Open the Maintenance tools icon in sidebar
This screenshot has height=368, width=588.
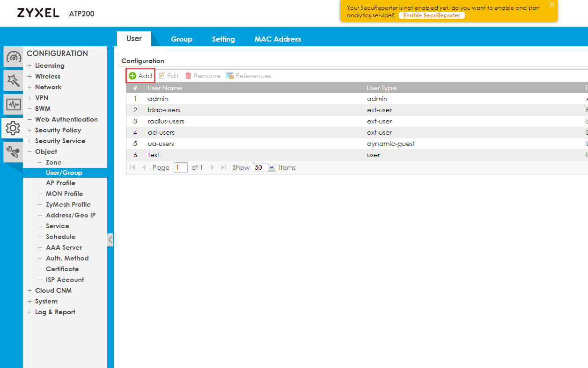pyautogui.click(x=13, y=152)
